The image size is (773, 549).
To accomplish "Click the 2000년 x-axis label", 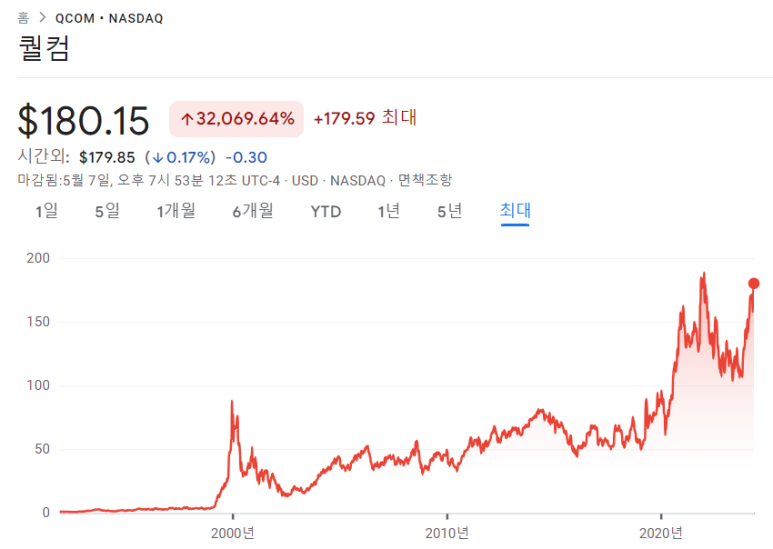I will click(x=233, y=533).
